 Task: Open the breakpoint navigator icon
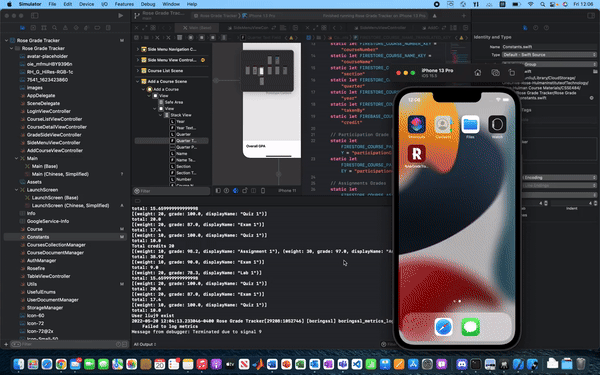click(x=97, y=28)
